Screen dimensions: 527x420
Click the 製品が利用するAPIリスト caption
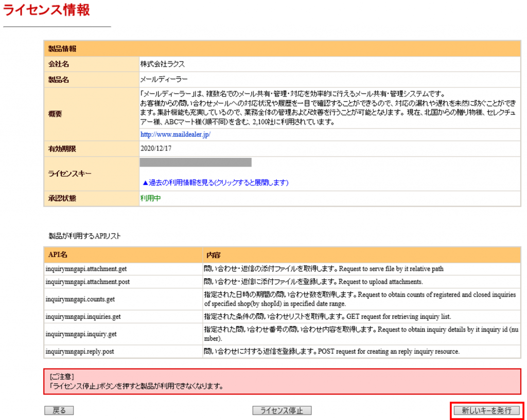pos(85,236)
